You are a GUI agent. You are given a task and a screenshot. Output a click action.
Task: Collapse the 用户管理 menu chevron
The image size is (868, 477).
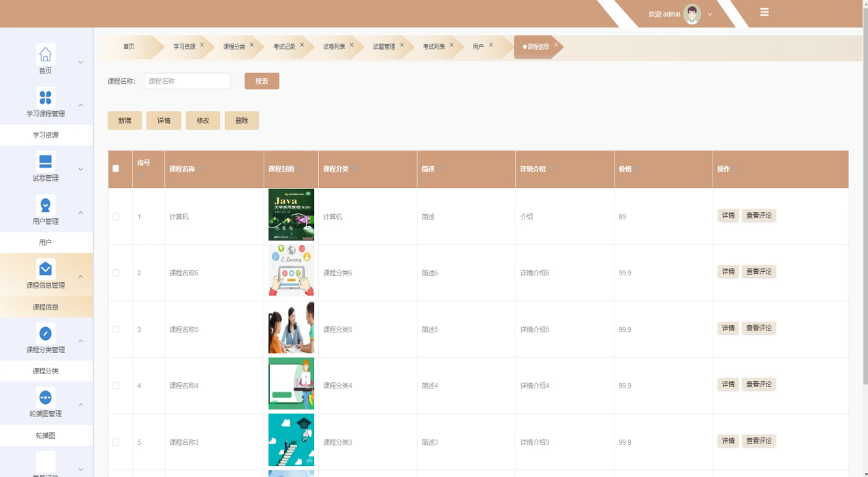pos(80,213)
